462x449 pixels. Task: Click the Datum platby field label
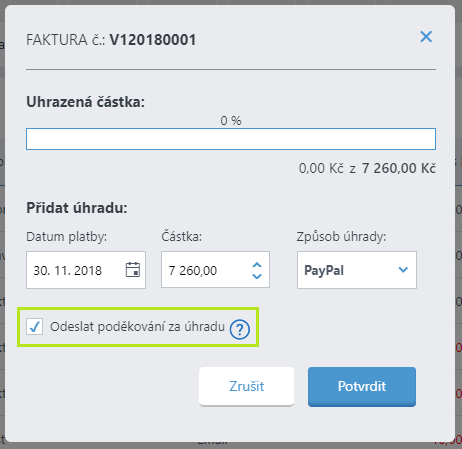[67, 237]
